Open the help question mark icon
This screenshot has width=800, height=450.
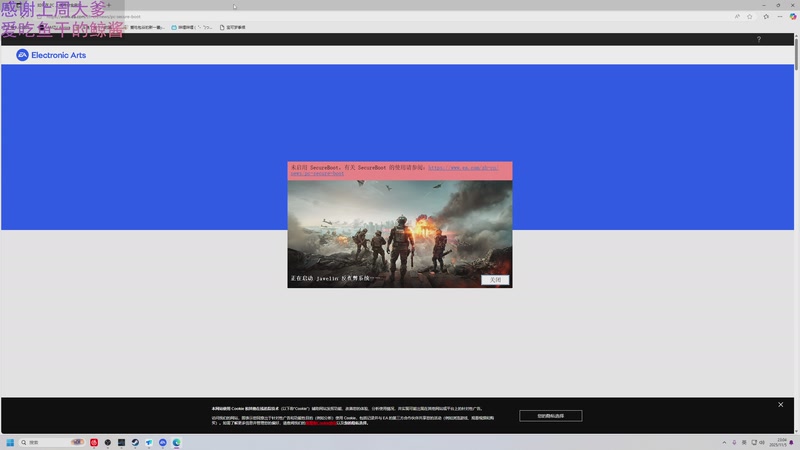coord(759,39)
